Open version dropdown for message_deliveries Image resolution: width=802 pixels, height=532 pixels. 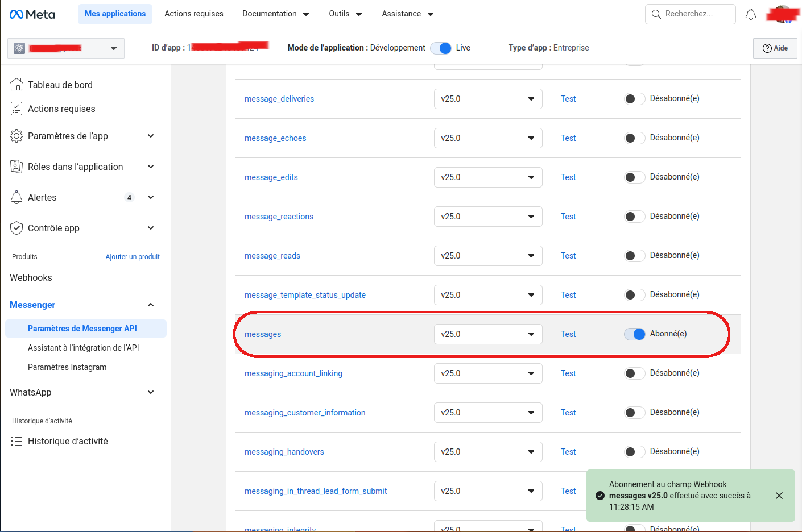488,99
